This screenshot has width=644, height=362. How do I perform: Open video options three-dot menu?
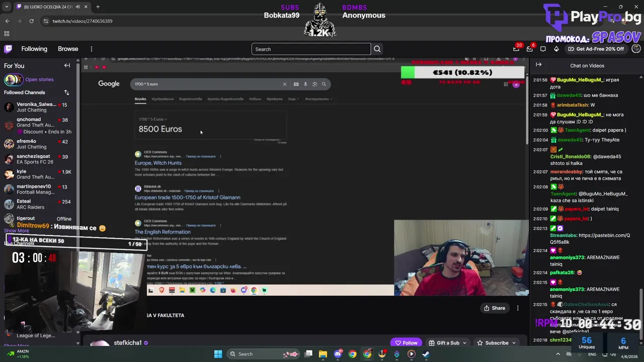518,308
